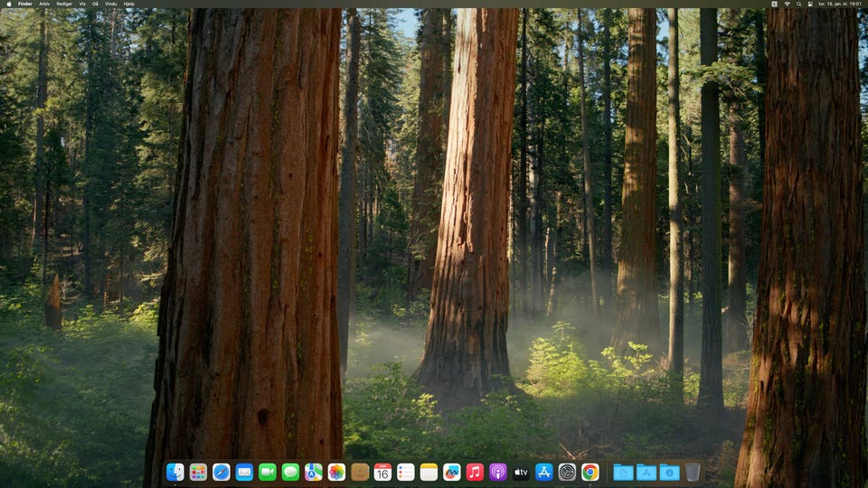The width and height of the screenshot is (868, 488).
Task: Open the App Store icon
Action: [544, 472]
